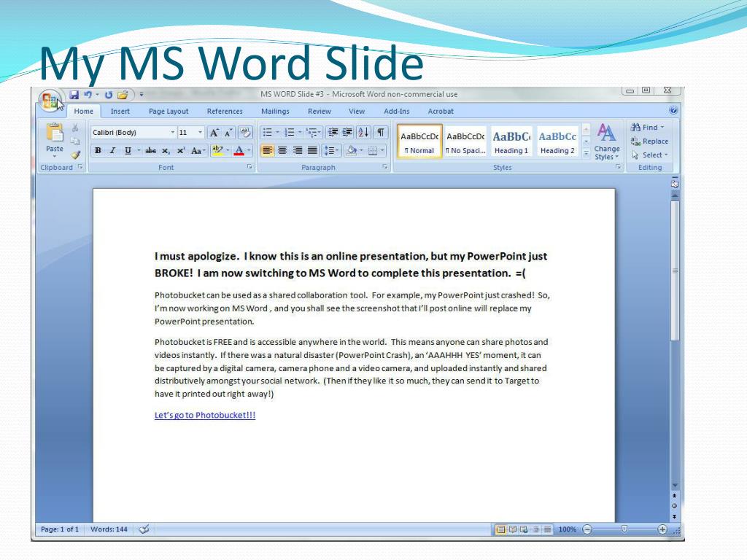This screenshot has width=747, height=560.
Task: Switch to the Insert tab
Action: tap(120, 111)
